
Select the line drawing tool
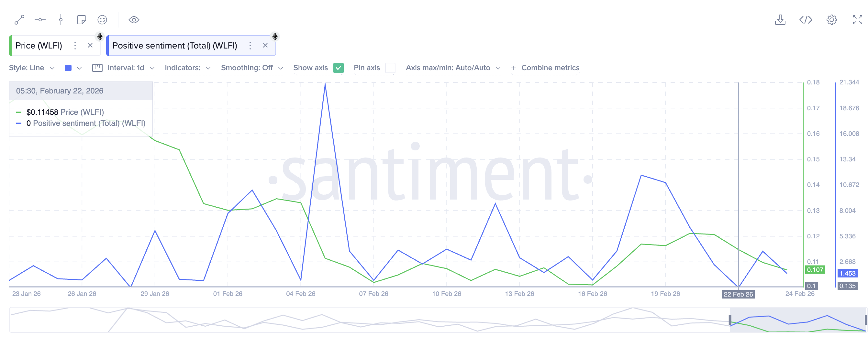pyautogui.click(x=19, y=20)
